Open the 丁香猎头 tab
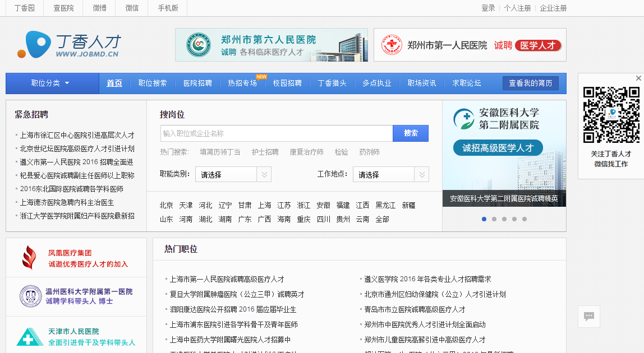The image size is (644, 353). pyautogui.click(x=332, y=83)
